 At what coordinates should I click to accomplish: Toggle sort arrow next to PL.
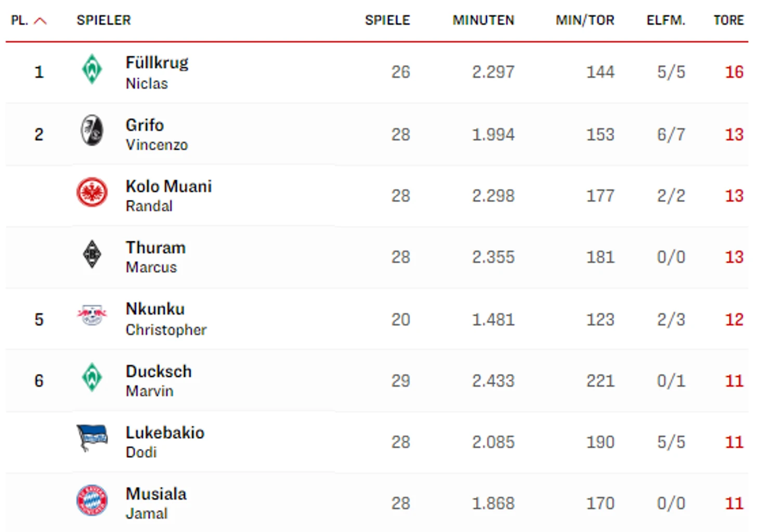40,21
